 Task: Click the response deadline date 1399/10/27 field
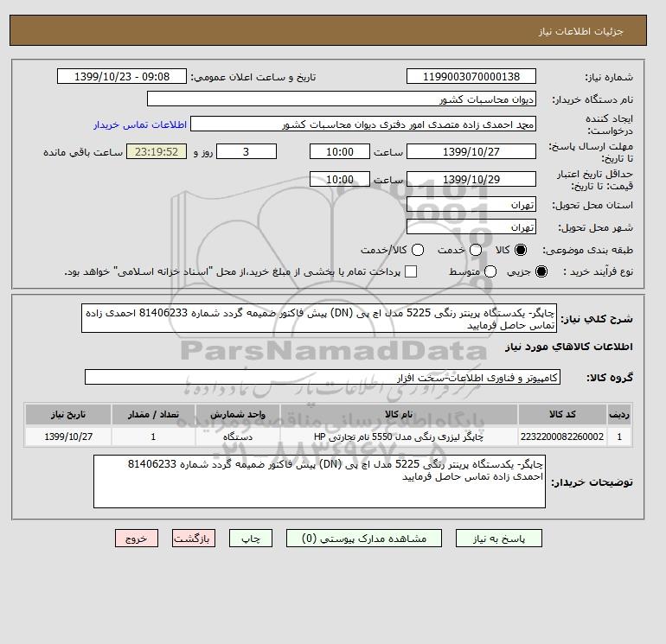pyautogui.click(x=471, y=151)
